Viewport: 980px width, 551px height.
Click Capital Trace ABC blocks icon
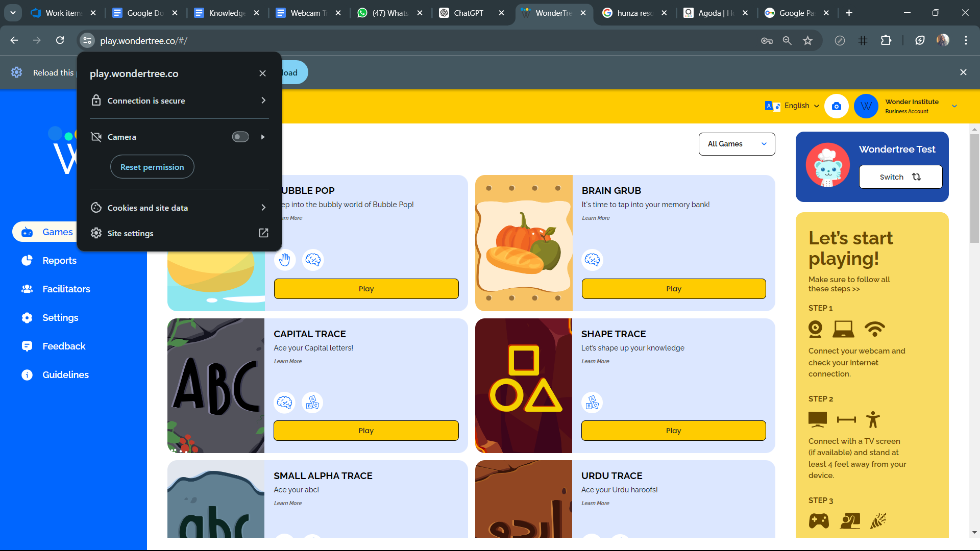[312, 403]
